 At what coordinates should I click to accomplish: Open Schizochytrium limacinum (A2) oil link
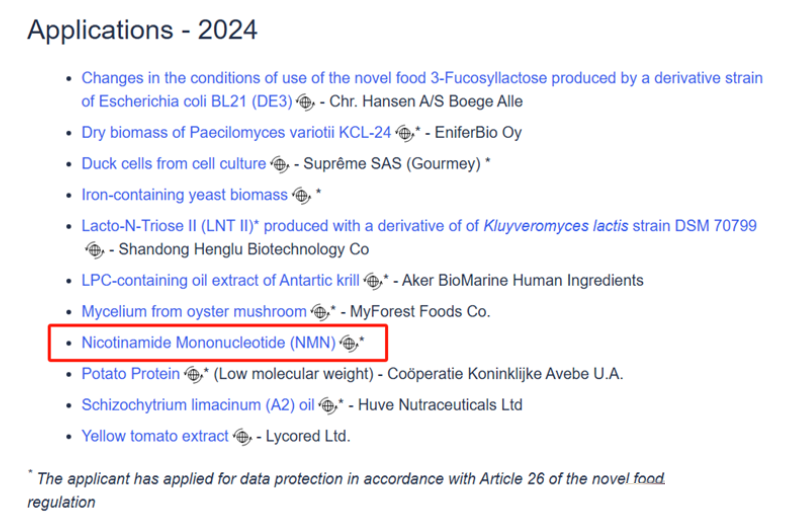(x=198, y=405)
